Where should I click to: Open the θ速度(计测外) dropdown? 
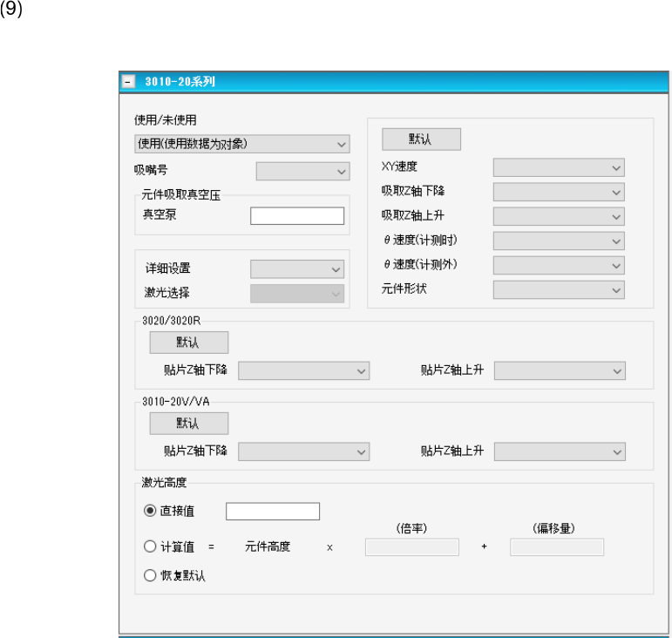click(559, 265)
